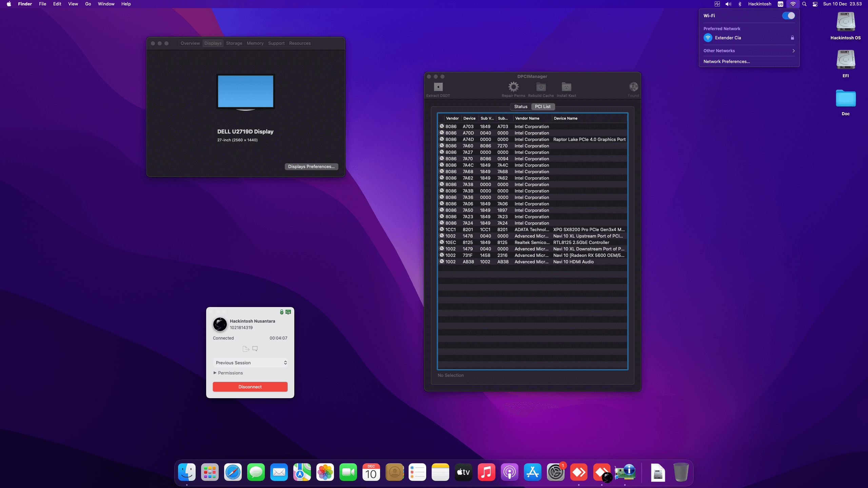Open Spotlight search in the menu bar

(804, 4)
